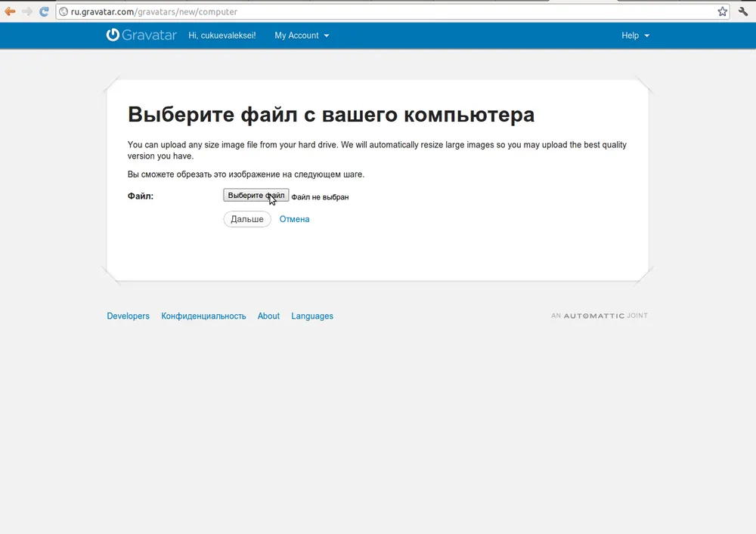Click the 'Файл не выбран' file status text

(320, 197)
